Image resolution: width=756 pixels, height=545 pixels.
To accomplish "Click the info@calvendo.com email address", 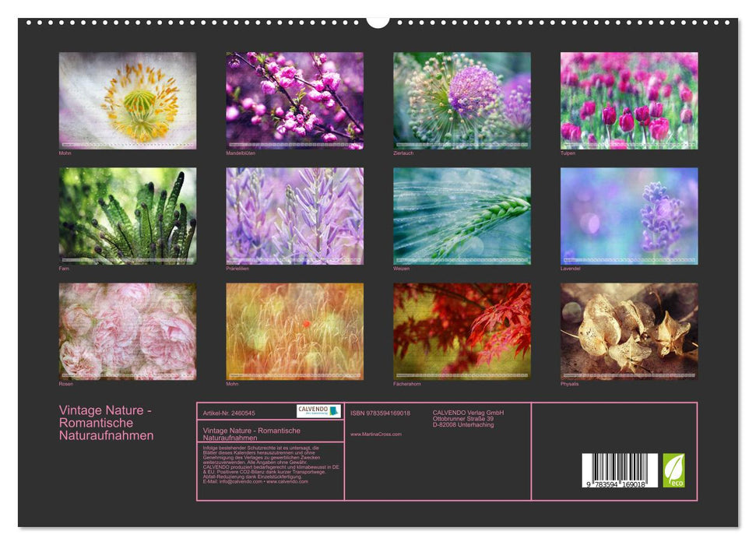I will click(x=241, y=481).
